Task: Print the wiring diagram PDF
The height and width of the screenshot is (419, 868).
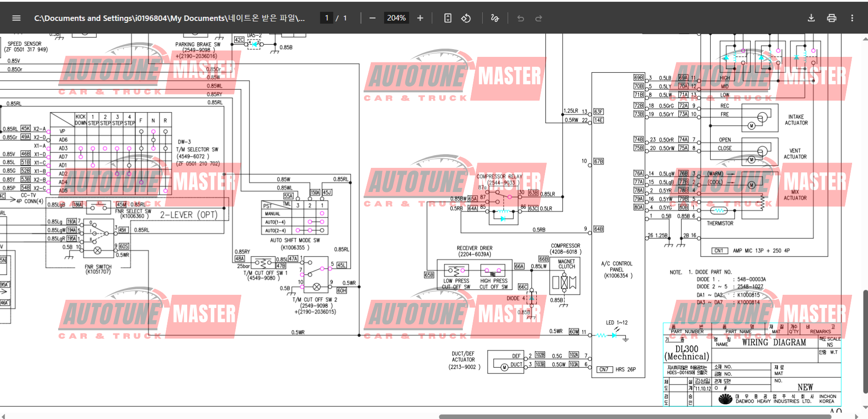Action: click(x=832, y=18)
